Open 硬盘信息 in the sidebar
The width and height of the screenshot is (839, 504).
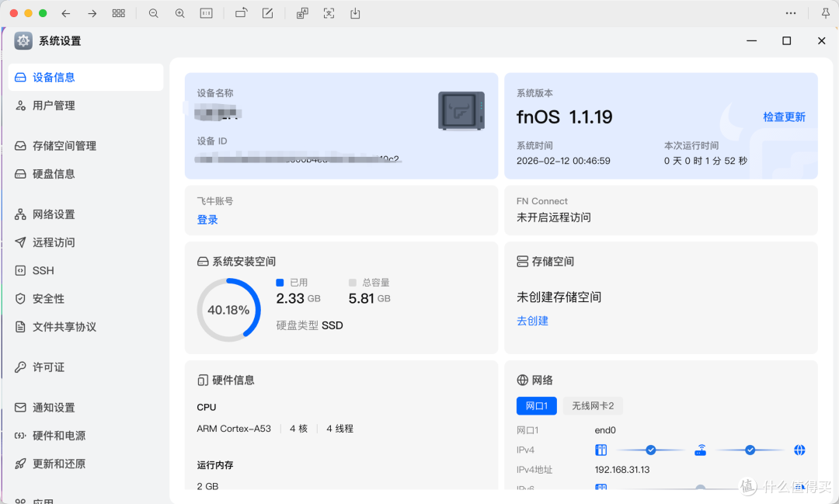pos(85,174)
